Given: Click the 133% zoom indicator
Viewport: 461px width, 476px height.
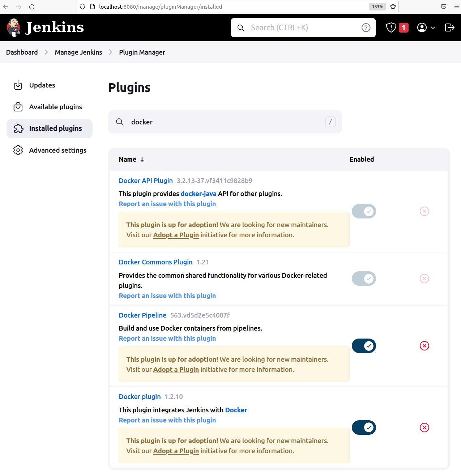Looking at the screenshot, I should pyautogui.click(x=377, y=7).
